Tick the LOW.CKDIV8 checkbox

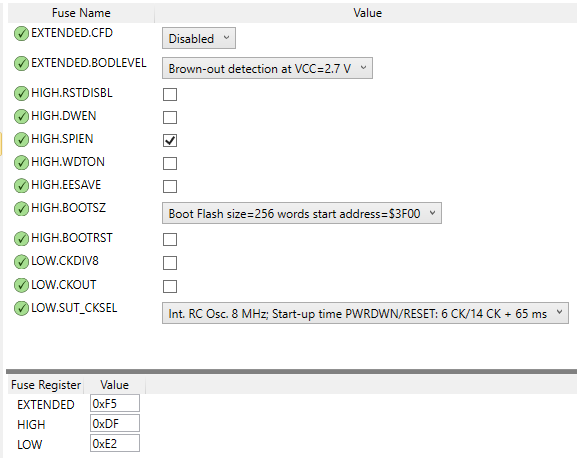pos(170,263)
